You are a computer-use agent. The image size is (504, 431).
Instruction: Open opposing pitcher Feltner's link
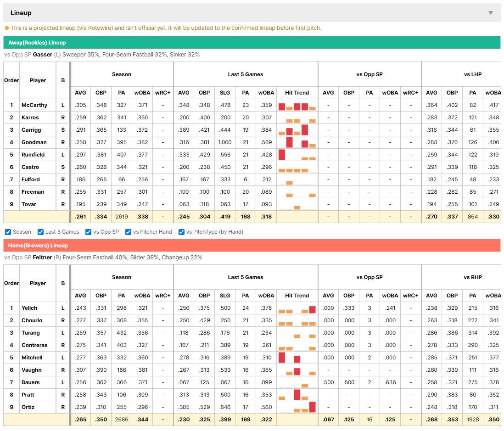(x=42, y=257)
